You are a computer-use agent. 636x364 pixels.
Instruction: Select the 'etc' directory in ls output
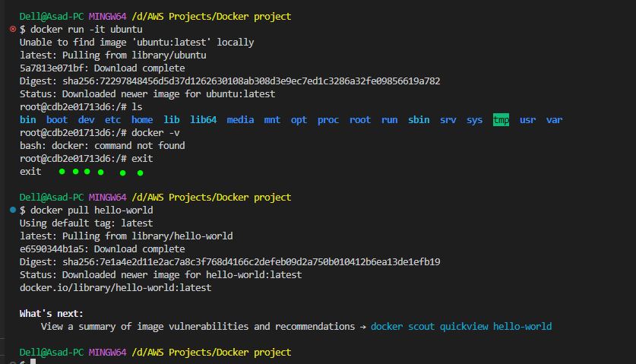coord(112,120)
